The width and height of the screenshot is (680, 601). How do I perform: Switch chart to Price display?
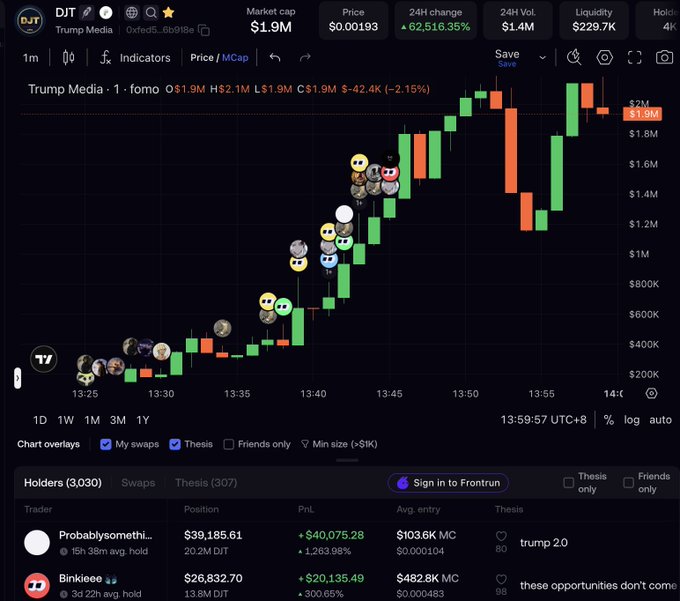(x=202, y=57)
